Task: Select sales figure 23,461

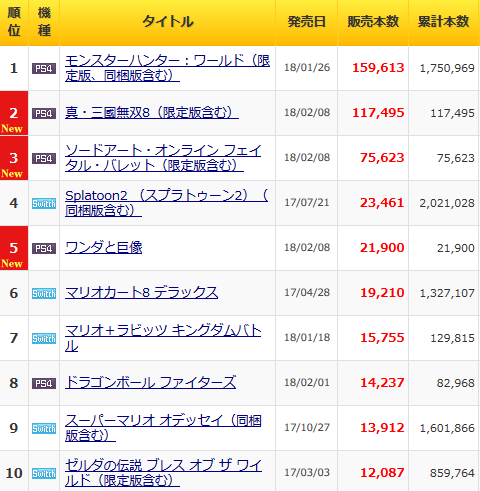Action: pyautogui.click(x=382, y=203)
